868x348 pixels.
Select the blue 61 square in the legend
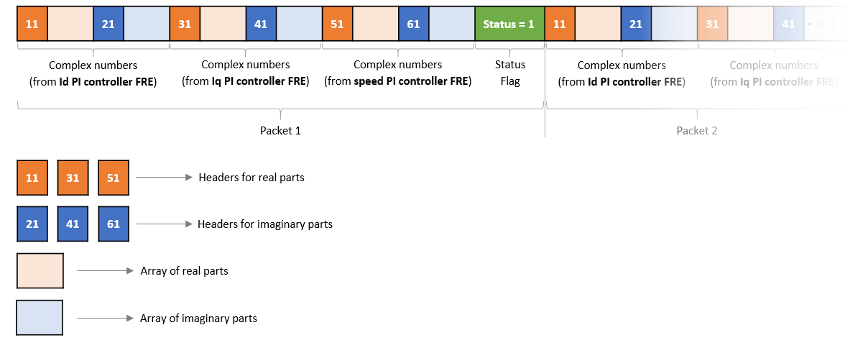pyautogui.click(x=113, y=224)
